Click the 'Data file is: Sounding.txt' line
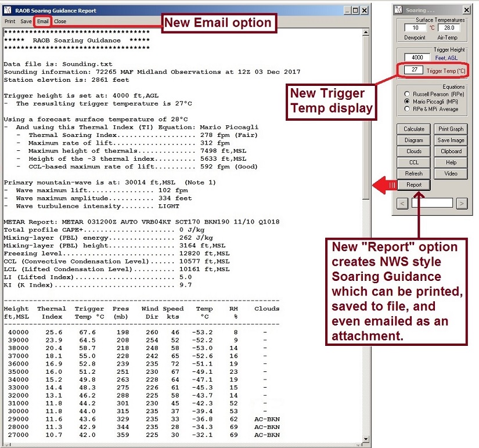Screen dimensions: 479x448 click(x=58, y=64)
